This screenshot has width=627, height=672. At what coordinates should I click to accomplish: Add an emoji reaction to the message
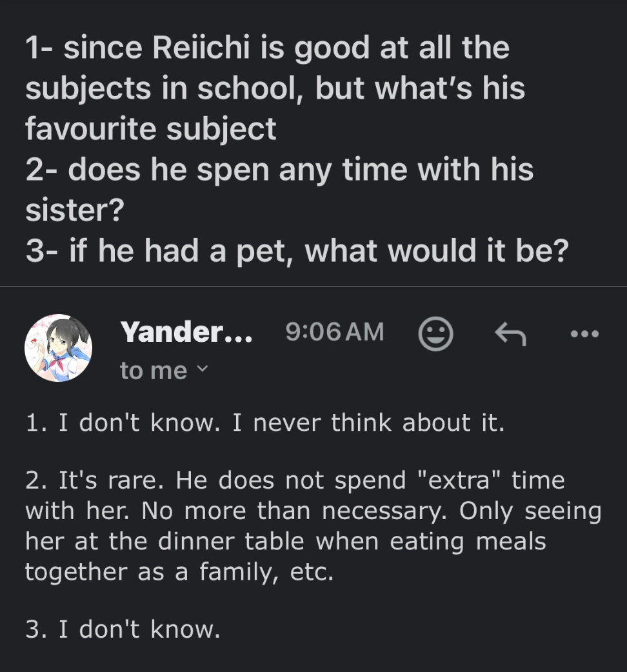point(435,335)
